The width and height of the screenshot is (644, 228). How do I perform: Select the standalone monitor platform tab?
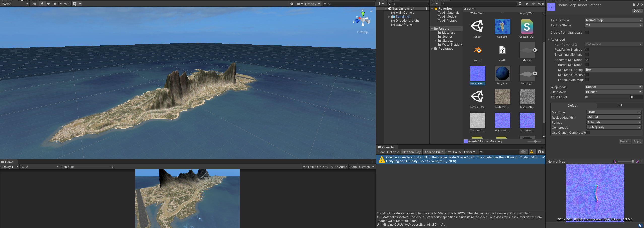[620, 105]
